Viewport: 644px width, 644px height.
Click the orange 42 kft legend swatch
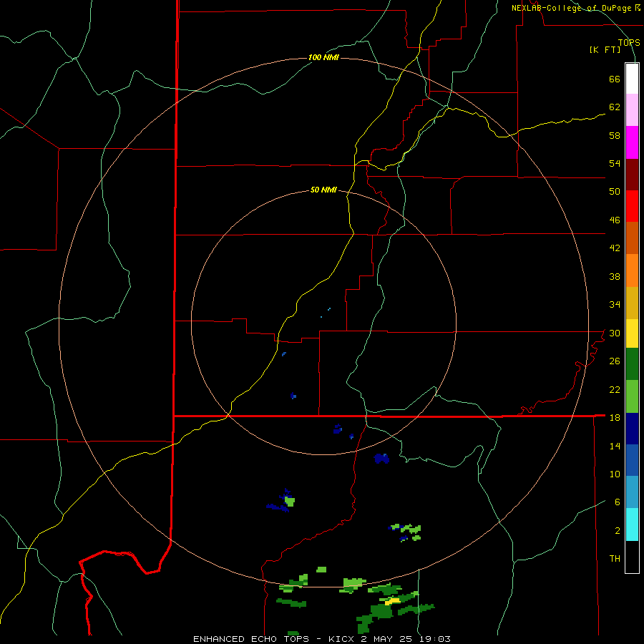pos(632,270)
